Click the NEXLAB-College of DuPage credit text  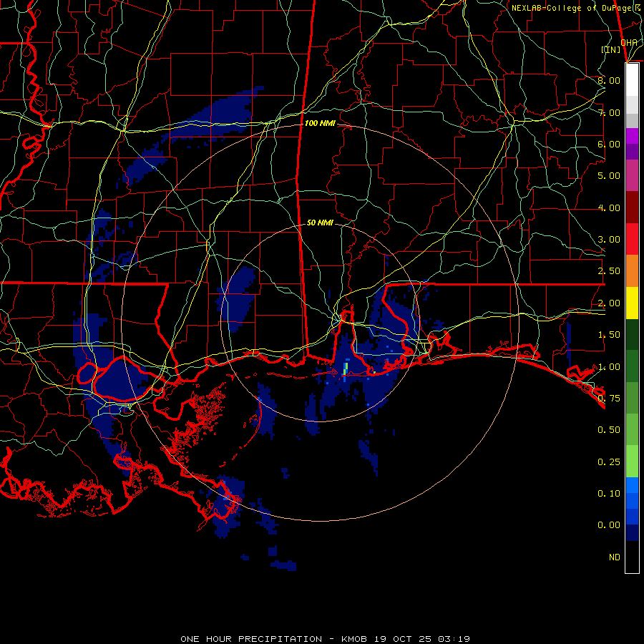pyautogui.click(x=577, y=8)
